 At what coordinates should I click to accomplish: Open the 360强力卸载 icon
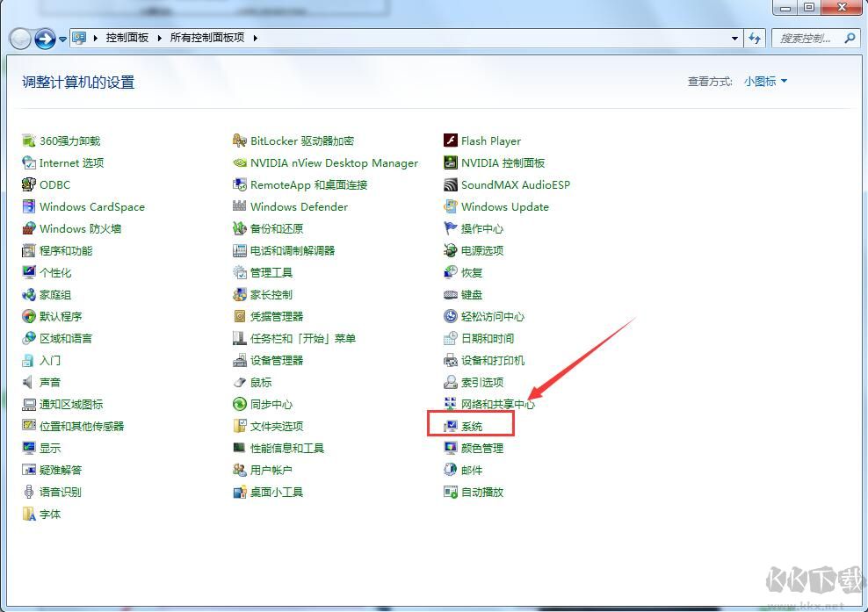click(x=29, y=140)
